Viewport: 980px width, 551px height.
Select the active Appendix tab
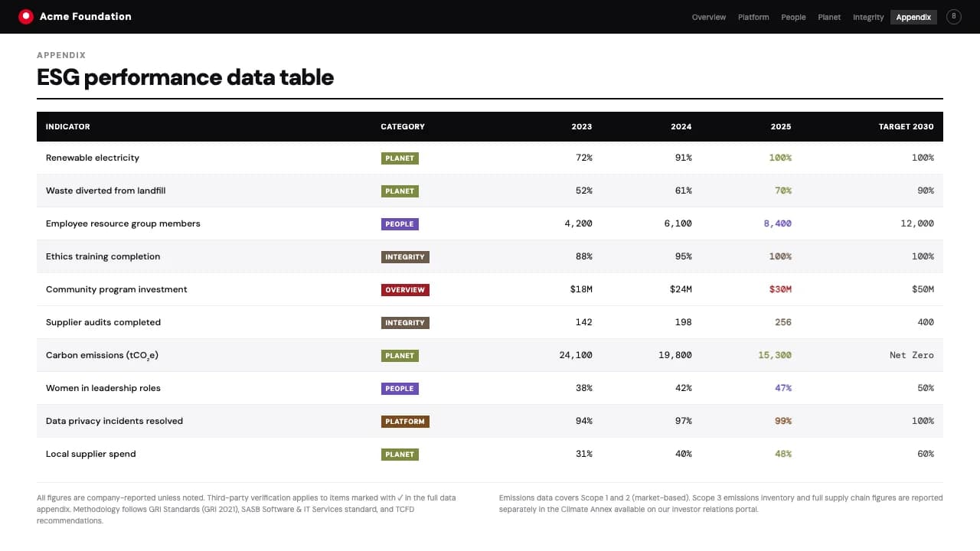(913, 17)
